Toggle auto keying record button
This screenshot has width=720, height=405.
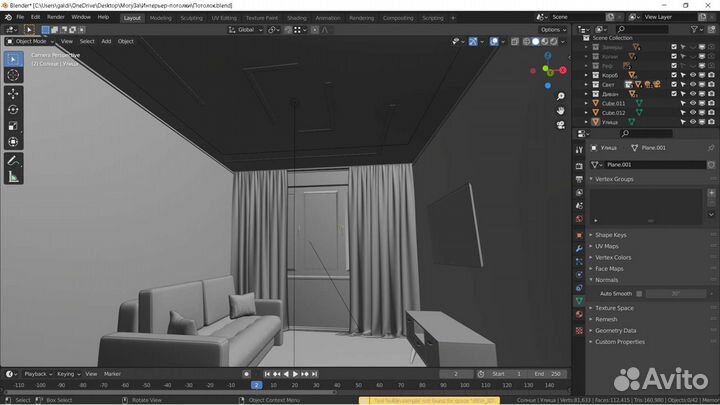pos(246,374)
